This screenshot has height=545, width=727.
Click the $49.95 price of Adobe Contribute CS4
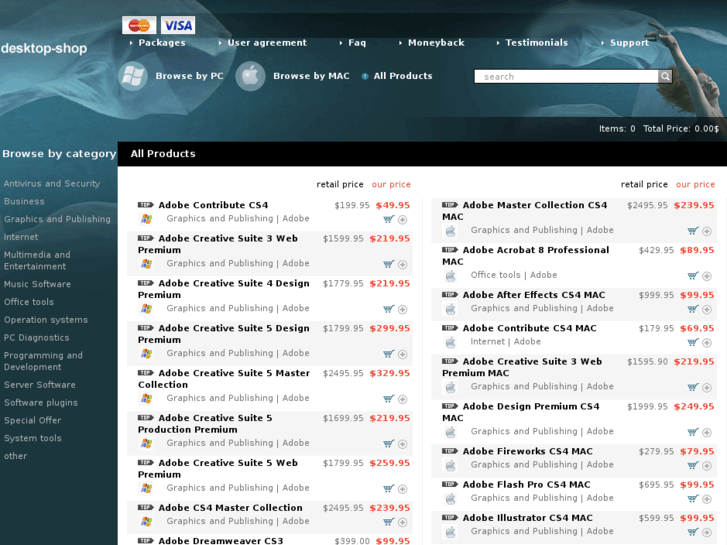click(x=393, y=205)
